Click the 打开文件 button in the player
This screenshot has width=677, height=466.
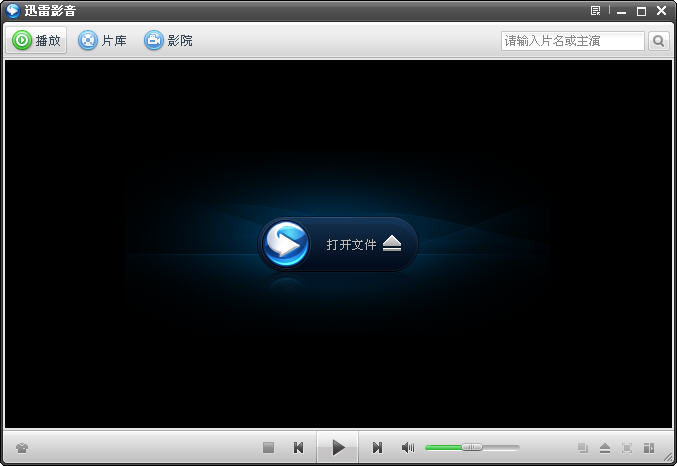click(x=338, y=244)
